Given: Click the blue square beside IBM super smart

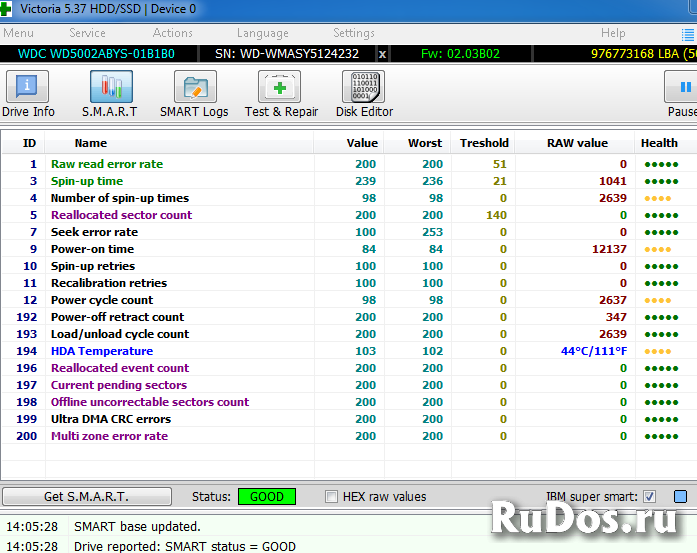Looking at the screenshot, I should tap(681, 496).
